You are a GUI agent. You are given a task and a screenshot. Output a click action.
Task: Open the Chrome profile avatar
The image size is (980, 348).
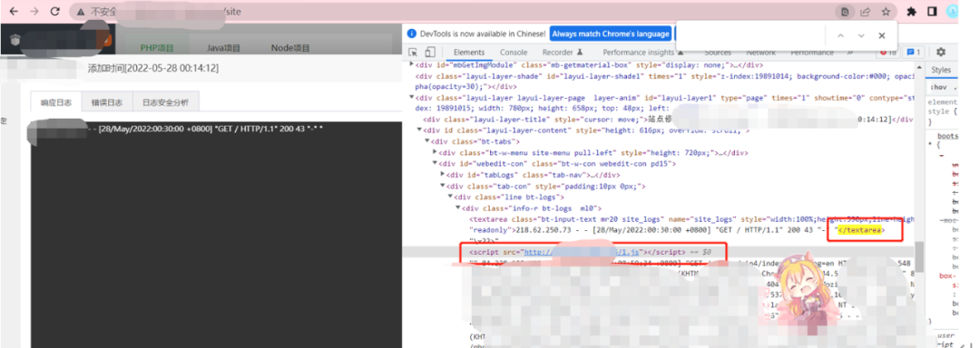(x=952, y=11)
